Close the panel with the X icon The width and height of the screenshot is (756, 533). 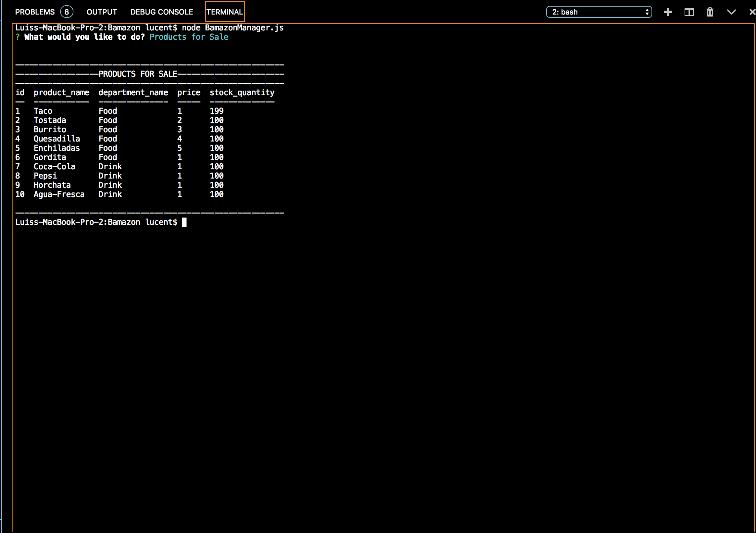[x=752, y=12]
